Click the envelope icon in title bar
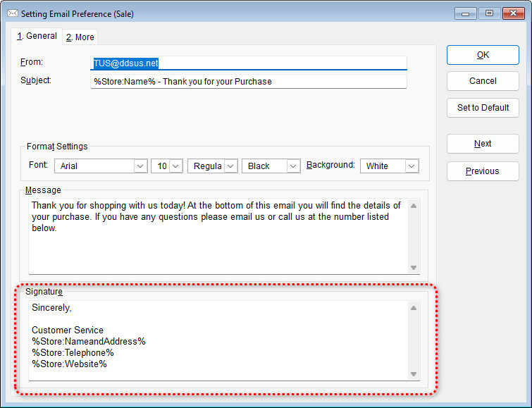This screenshot has width=532, height=408. (x=12, y=13)
